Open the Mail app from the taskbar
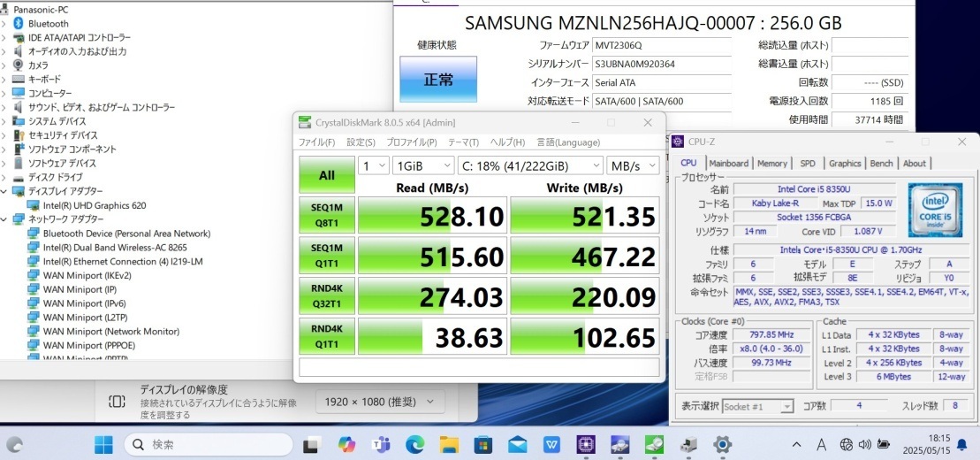Screen dimensions: 980x460 [x=517, y=445]
